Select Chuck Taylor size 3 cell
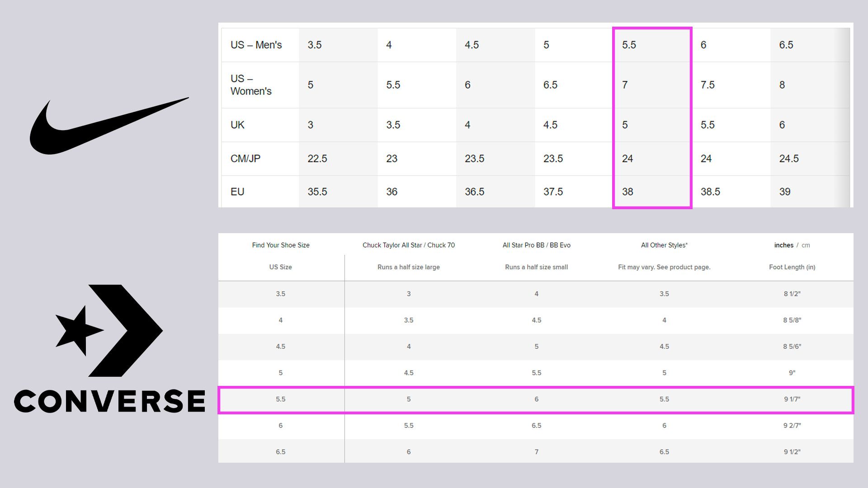868x488 pixels. (409, 294)
